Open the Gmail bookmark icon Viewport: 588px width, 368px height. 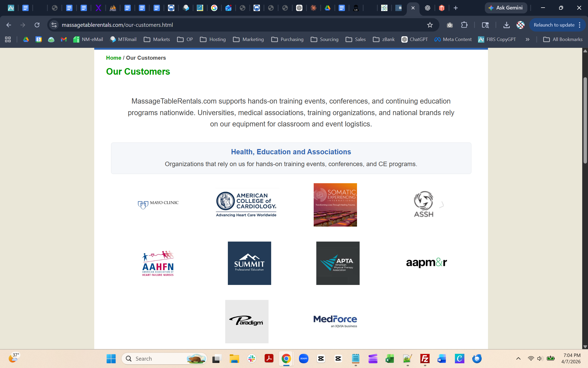pos(64,39)
